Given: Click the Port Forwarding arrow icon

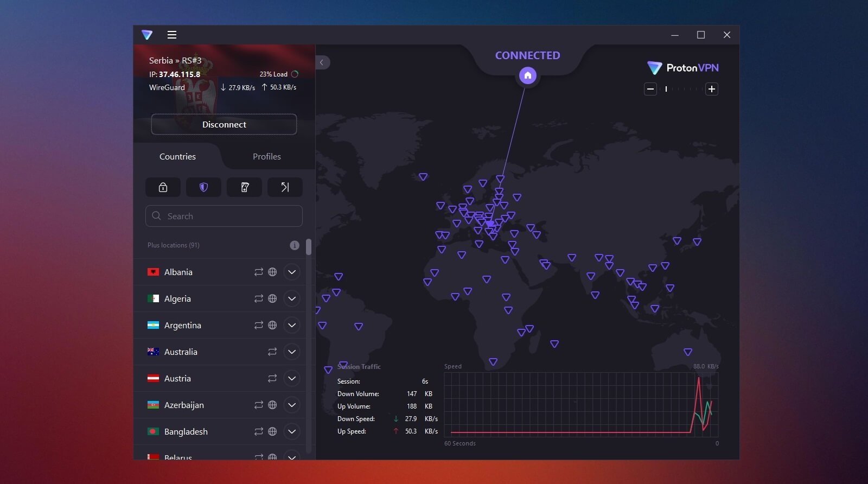Looking at the screenshot, I should tap(285, 187).
